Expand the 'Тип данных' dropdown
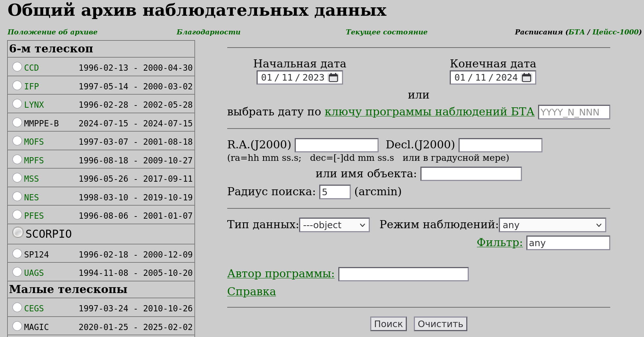Viewport: 644px width, 337px height. [x=334, y=225]
